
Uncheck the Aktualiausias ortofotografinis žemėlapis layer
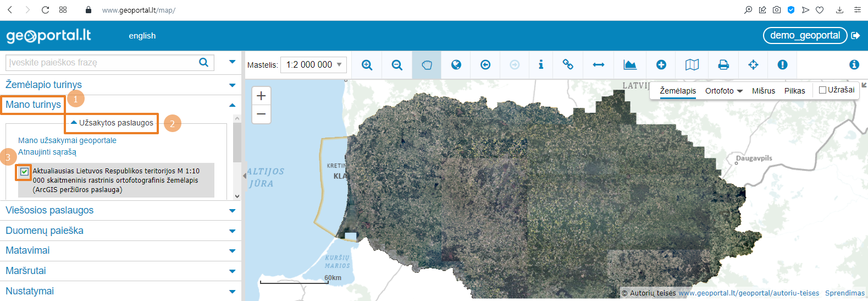click(x=24, y=172)
